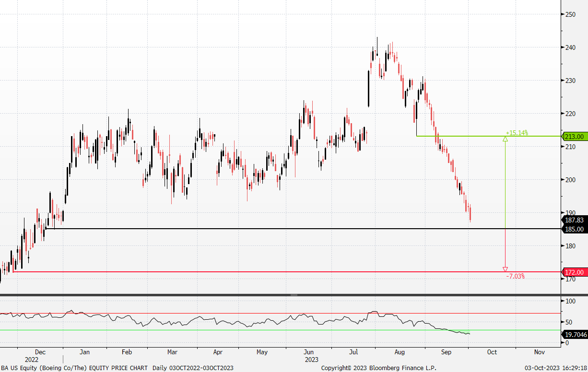Click the BA US Equity chart title

pos(74,368)
